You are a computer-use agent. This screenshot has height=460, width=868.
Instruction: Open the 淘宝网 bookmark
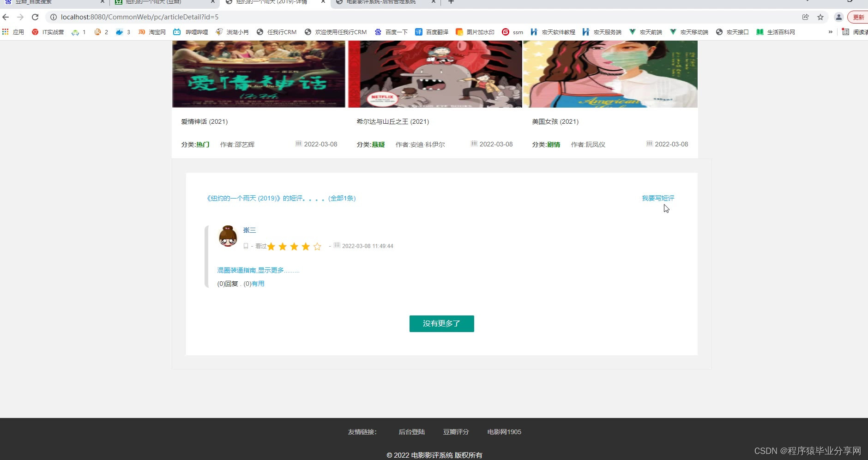point(152,32)
